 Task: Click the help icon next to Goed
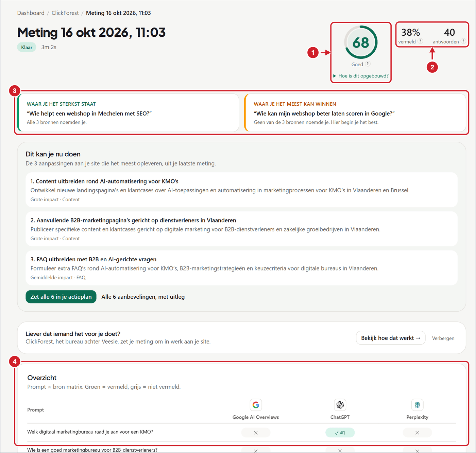tap(368, 64)
